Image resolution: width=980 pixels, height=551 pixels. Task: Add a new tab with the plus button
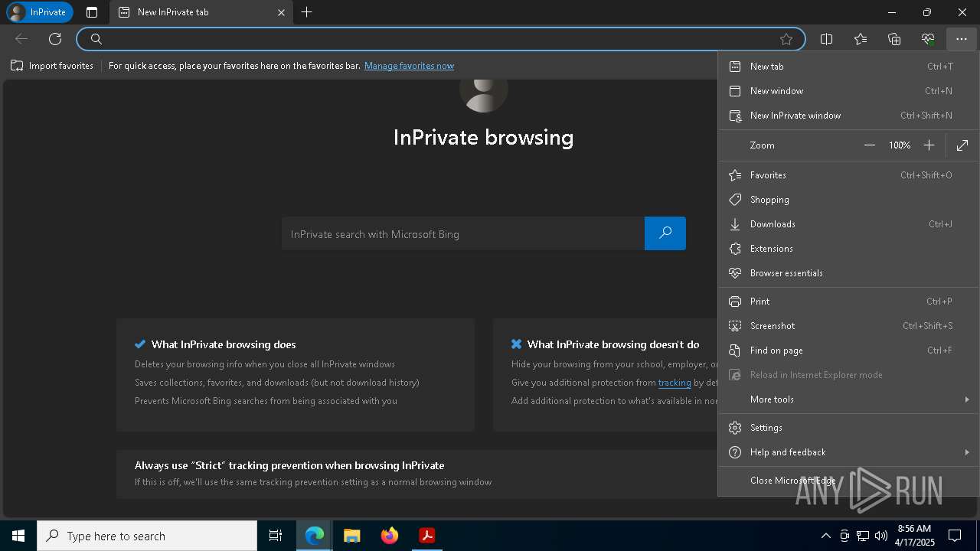306,12
